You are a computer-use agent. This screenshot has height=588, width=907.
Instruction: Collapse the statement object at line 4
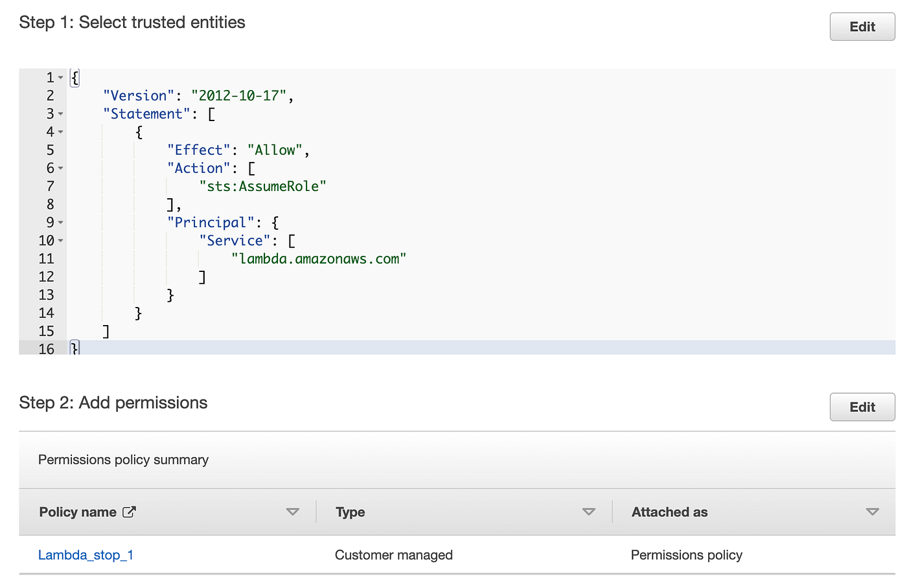61,132
